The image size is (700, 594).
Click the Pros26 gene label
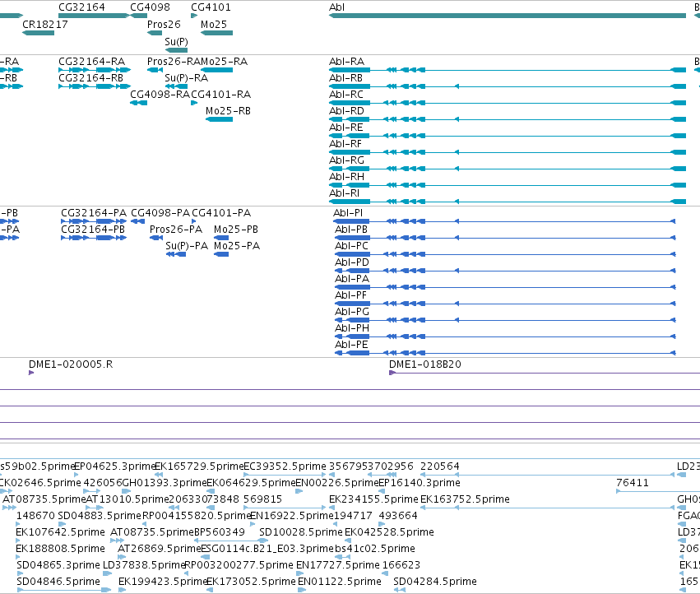[164, 24]
